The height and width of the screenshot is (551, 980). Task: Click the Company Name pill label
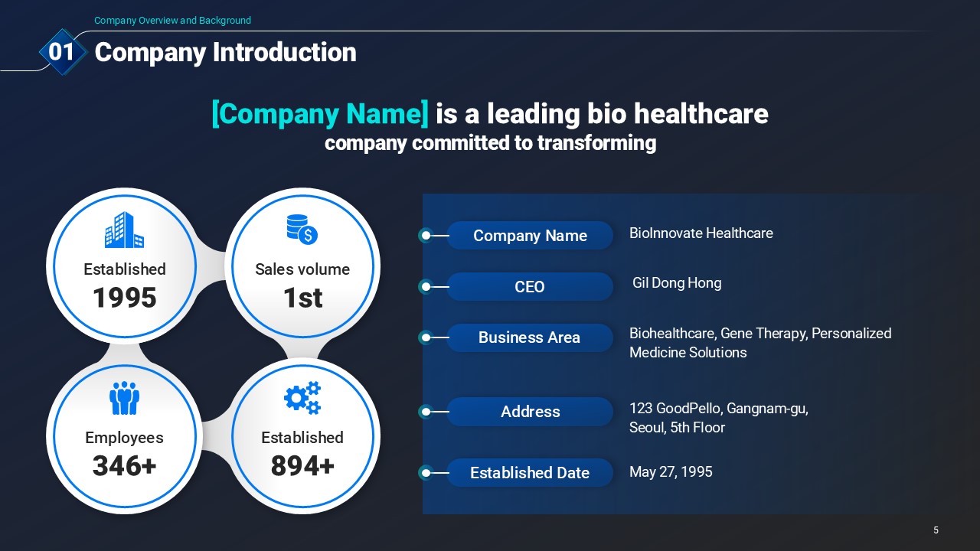tap(530, 236)
